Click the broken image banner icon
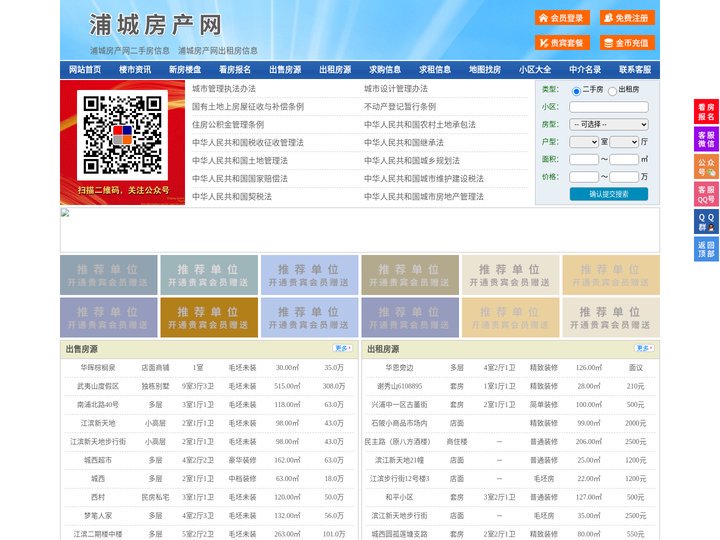 (x=65, y=213)
